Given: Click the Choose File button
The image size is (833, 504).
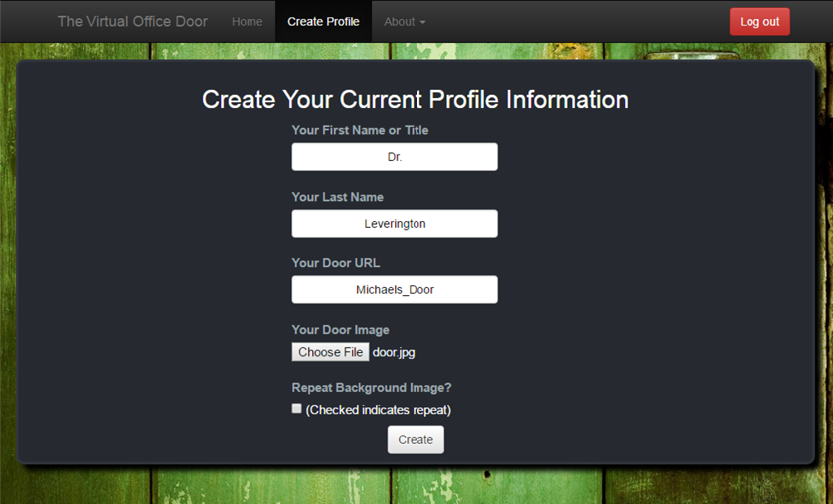Looking at the screenshot, I should coord(330,352).
